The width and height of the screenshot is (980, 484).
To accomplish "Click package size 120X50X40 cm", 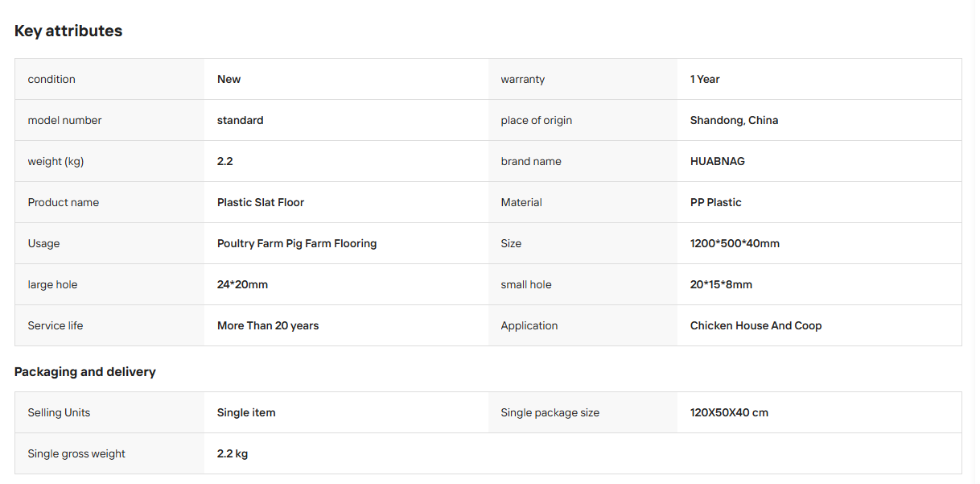I will (x=729, y=412).
